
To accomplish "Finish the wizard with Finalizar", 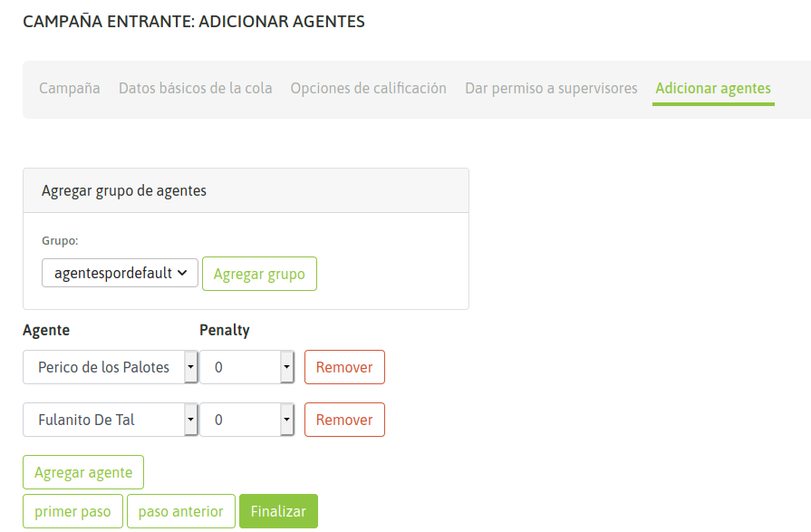I will coord(278,511).
